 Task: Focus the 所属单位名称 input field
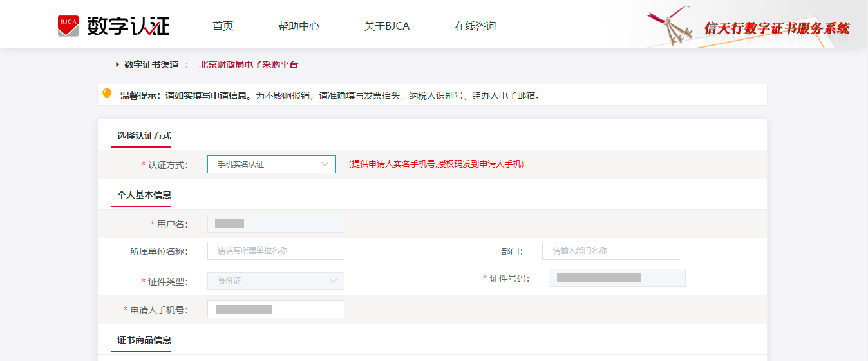[276, 251]
